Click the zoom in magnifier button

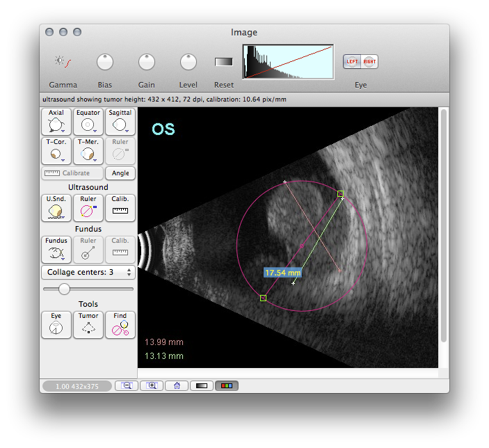(152, 385)
